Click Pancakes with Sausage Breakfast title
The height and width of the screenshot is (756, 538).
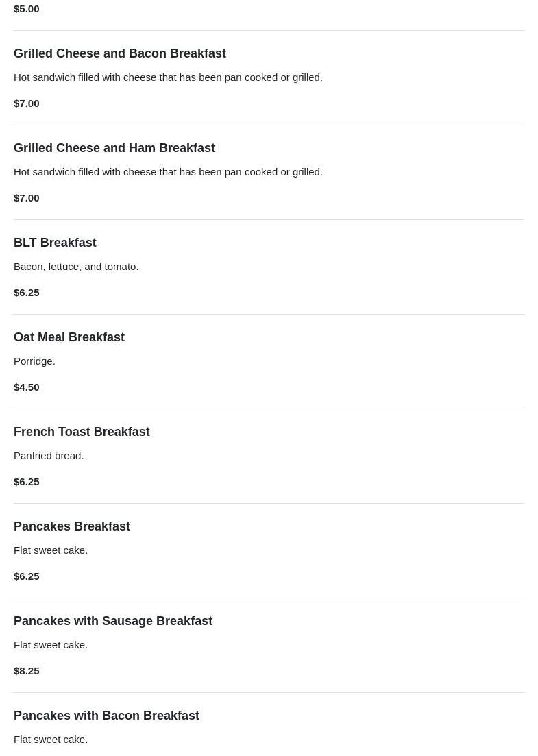[x=113, y=621]
